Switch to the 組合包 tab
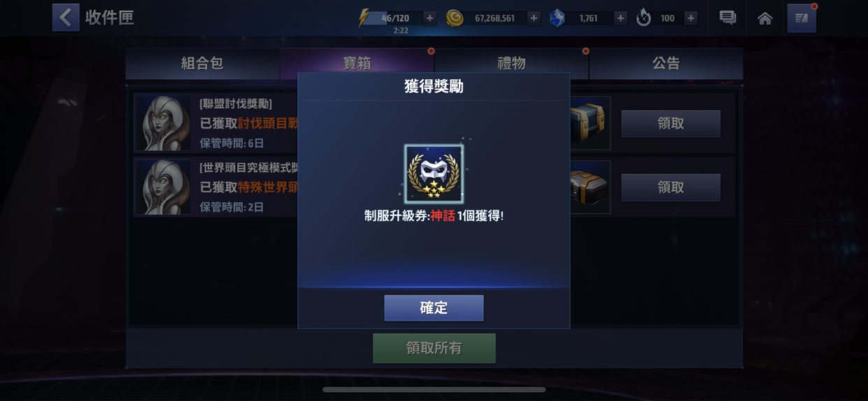This screenshot has height=401, width=868. pyautogui.click(x=202, y=64)
